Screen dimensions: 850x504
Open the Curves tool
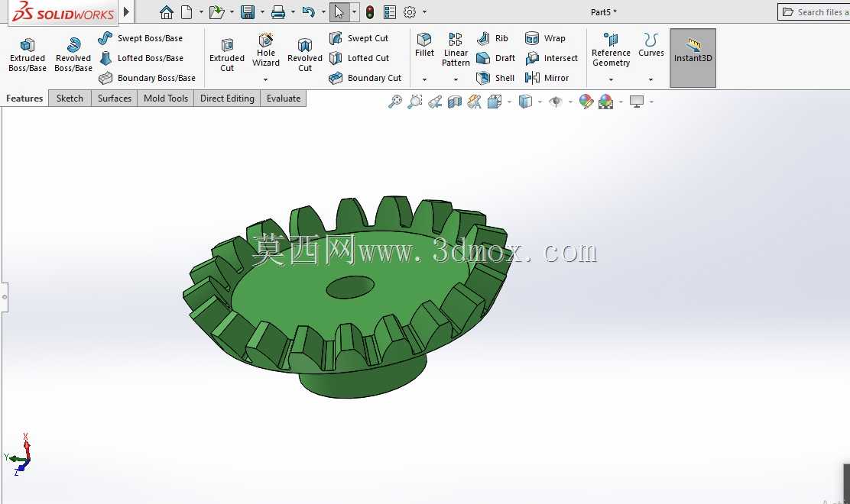coord(651,45)
